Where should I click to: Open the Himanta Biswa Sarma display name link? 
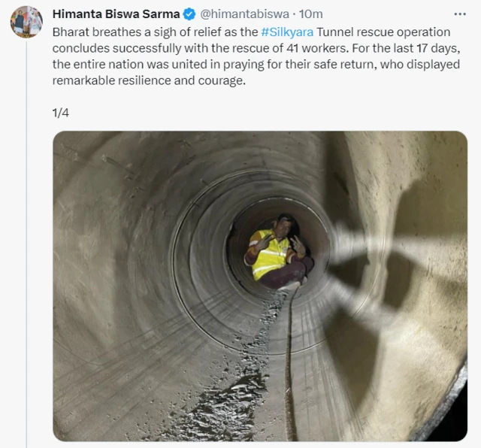[116, 14]
